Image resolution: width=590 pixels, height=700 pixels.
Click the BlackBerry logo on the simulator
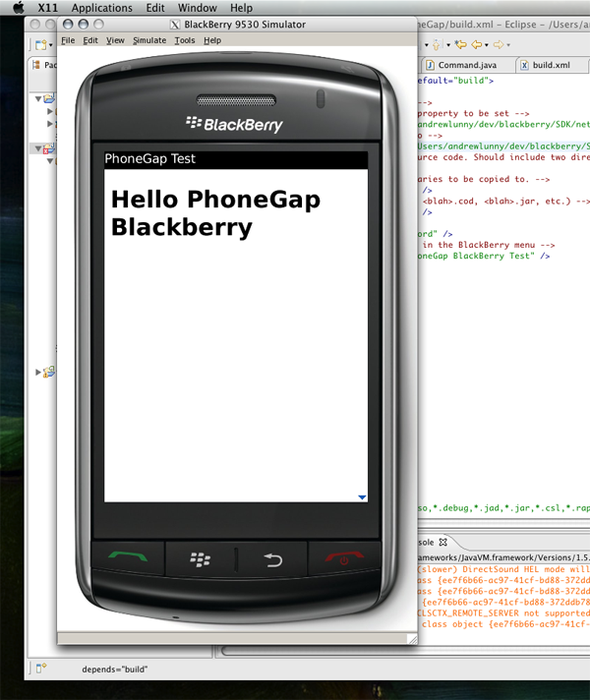[x=234, y=124]
